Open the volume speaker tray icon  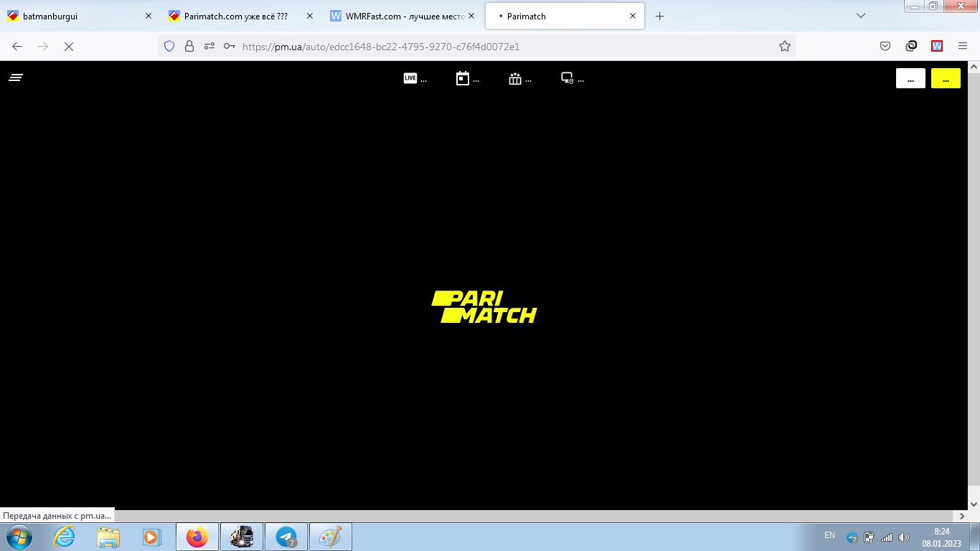click(904, 537)
